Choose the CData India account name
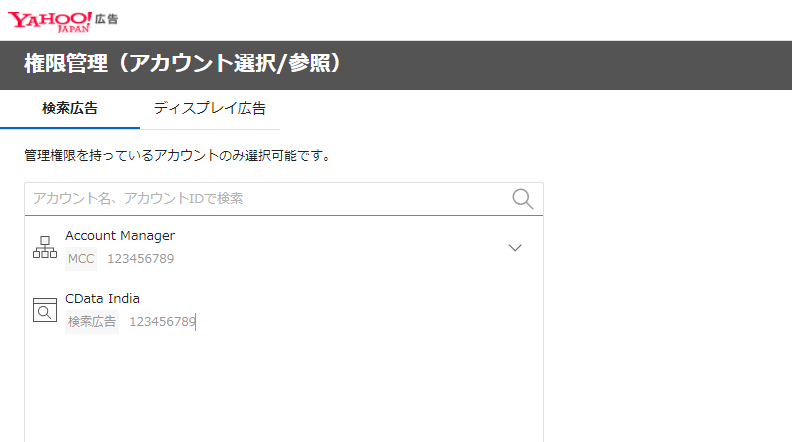This screenshot has width=792, height=442. 102,298
